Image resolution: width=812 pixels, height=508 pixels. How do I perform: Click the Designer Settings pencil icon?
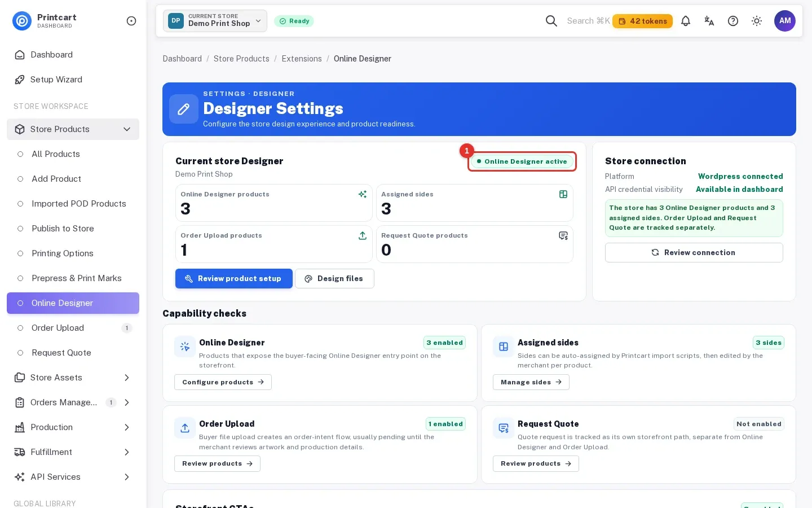pos(184,109)
